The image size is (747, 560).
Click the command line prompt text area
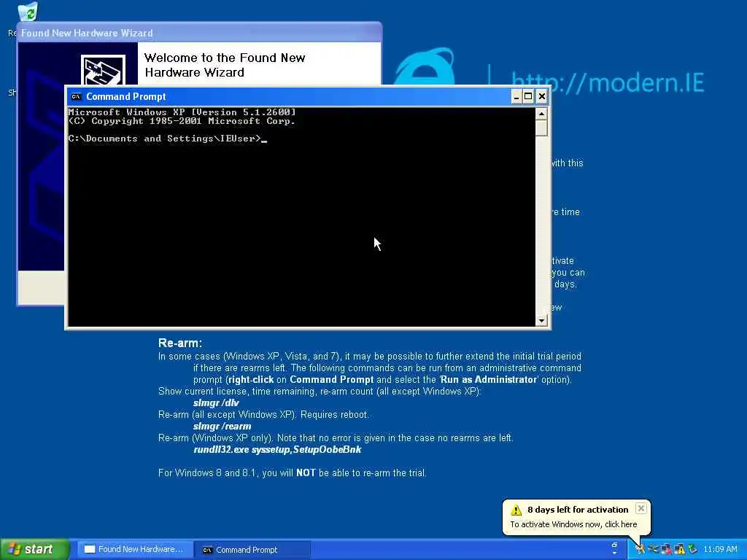165,139
